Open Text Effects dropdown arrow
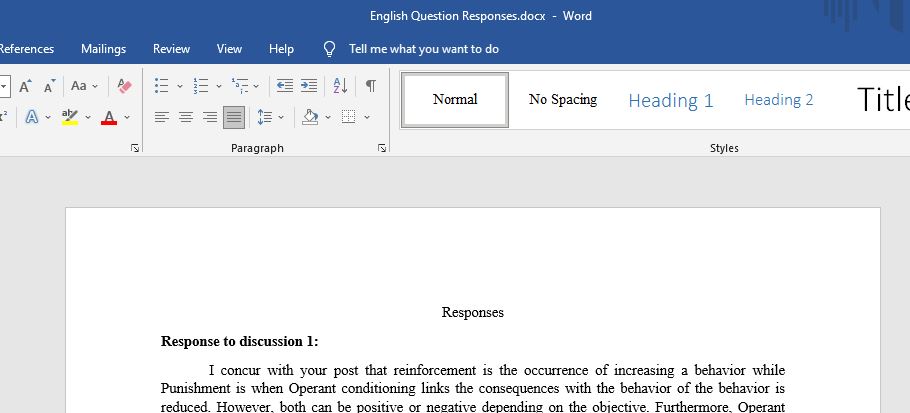This screenshot has height=413, width=910. [x=48, y=117]
